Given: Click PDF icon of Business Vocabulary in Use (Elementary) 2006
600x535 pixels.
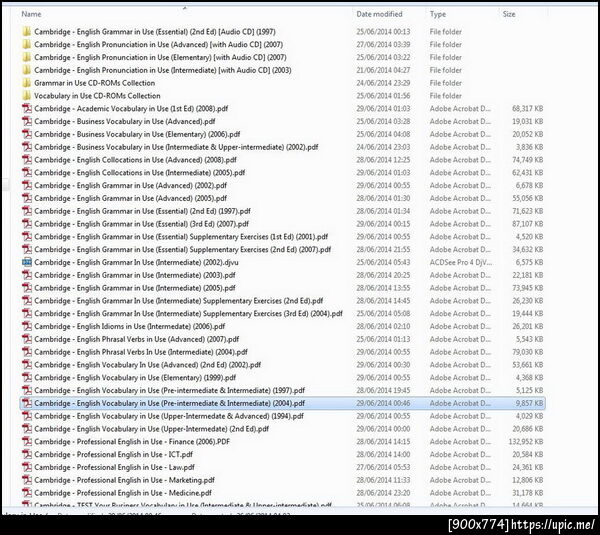Looking at the screenshot, I should click(x=27, y=134).
